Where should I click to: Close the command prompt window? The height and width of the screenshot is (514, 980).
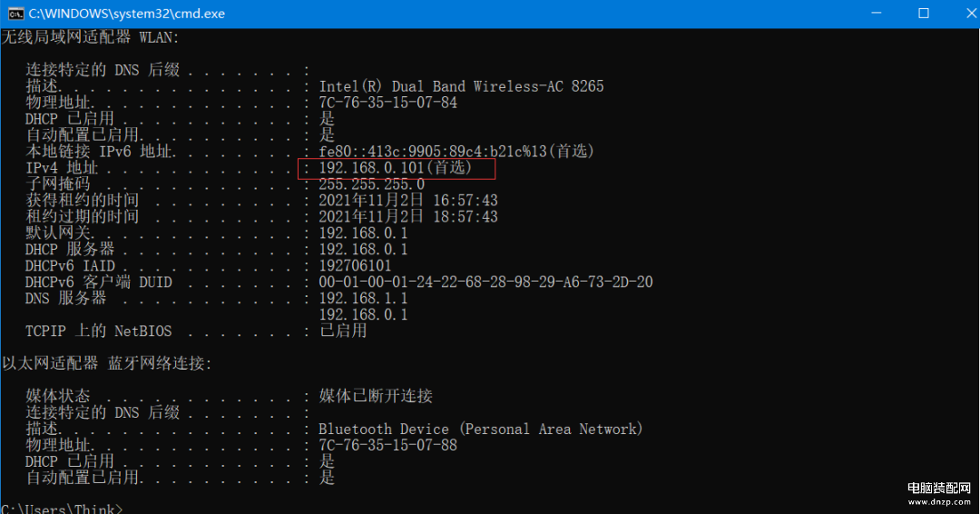[971, 13]
